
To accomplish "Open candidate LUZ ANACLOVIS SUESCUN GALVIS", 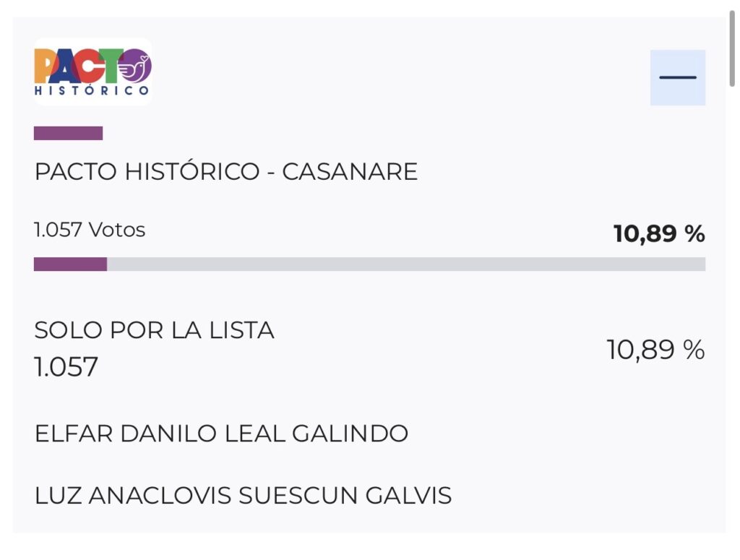I will (243, 496).
